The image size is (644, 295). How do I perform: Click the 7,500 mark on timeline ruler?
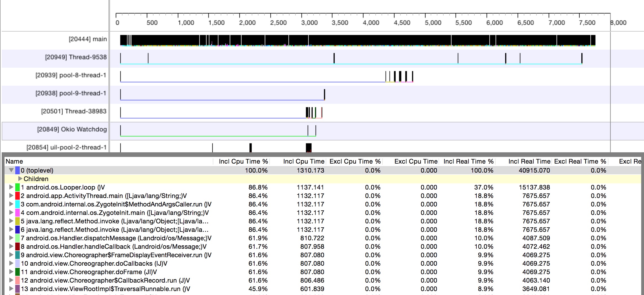coord(587,23)
